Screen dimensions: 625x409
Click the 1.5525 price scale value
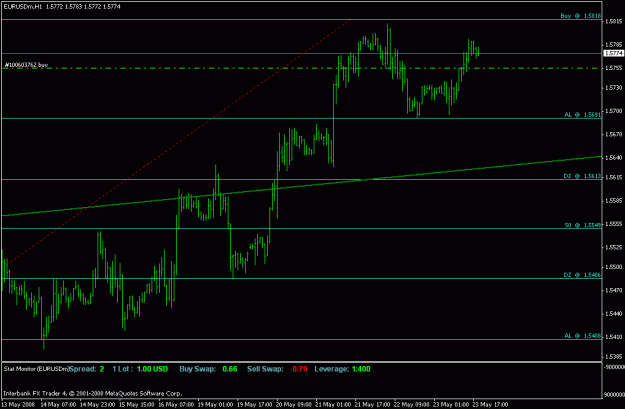[x=614, y=247]
